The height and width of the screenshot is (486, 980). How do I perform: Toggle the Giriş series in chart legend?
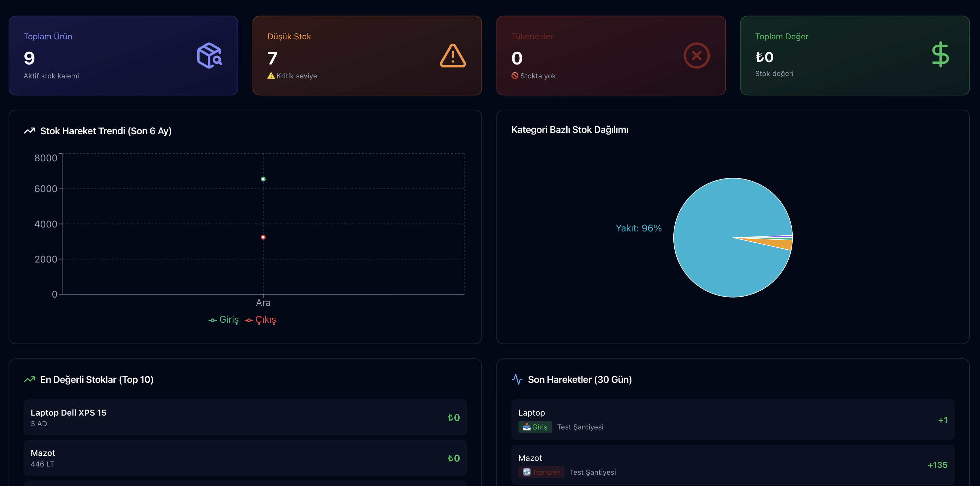pyautogui.click(x=224, y=320)
